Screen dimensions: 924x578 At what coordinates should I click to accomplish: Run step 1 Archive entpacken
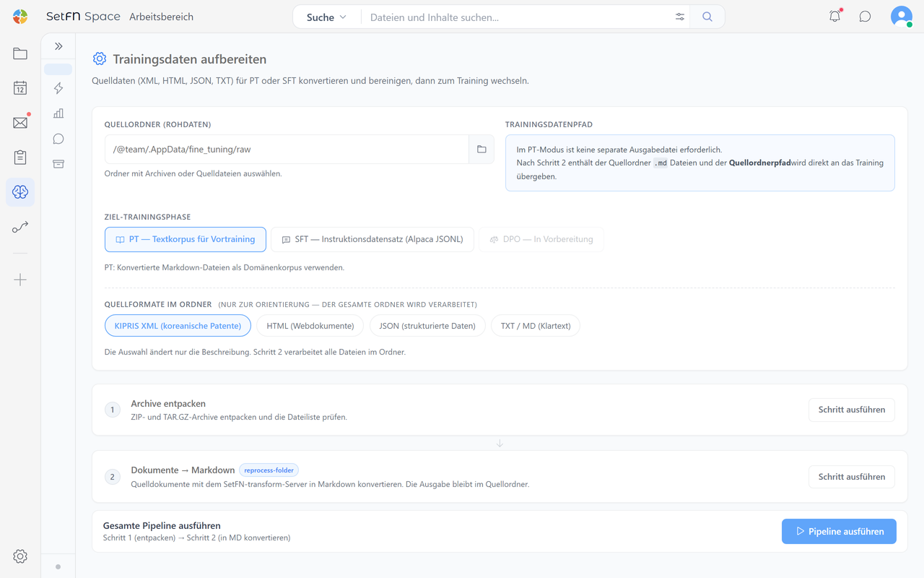click(852, 410)
